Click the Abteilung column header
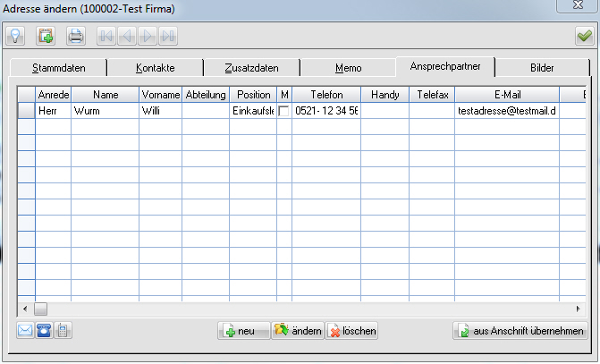This screenshot has height=364, width=600. click(x=206, y=95)
